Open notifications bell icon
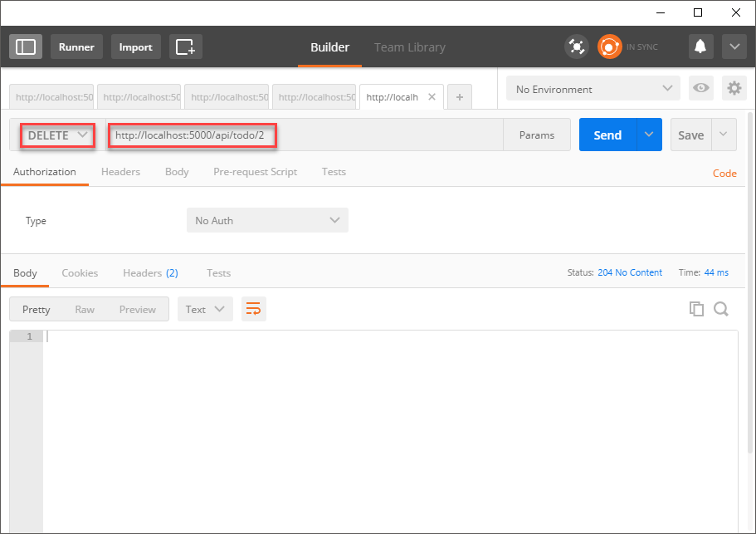This screenshot has height=534, width=756. coord(701,47)
